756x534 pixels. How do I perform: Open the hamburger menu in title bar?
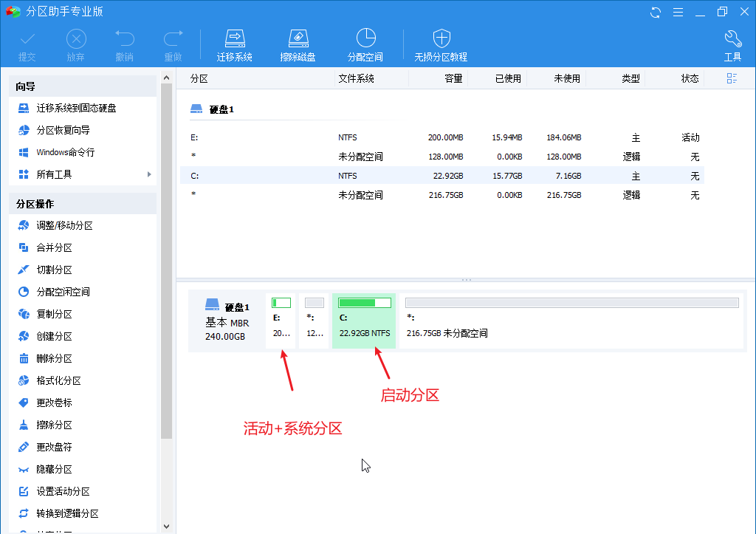[678, 12]
